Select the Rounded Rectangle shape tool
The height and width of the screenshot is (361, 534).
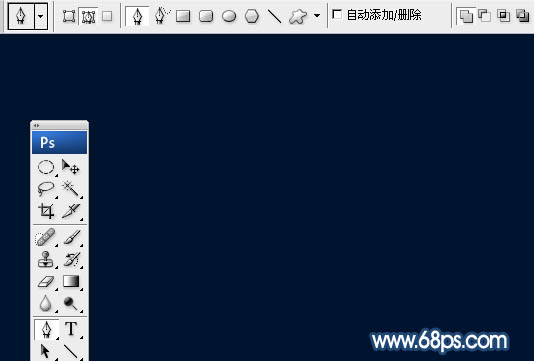tap(206, 16)
